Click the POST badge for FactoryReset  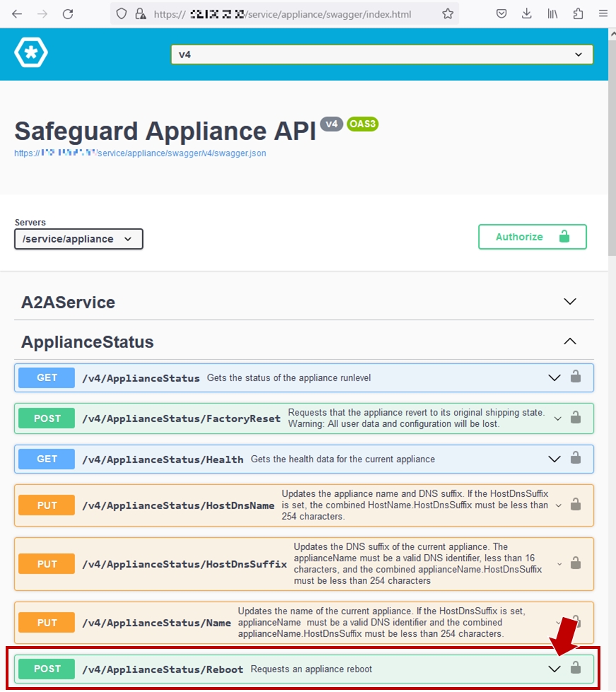tap(47, 418)
